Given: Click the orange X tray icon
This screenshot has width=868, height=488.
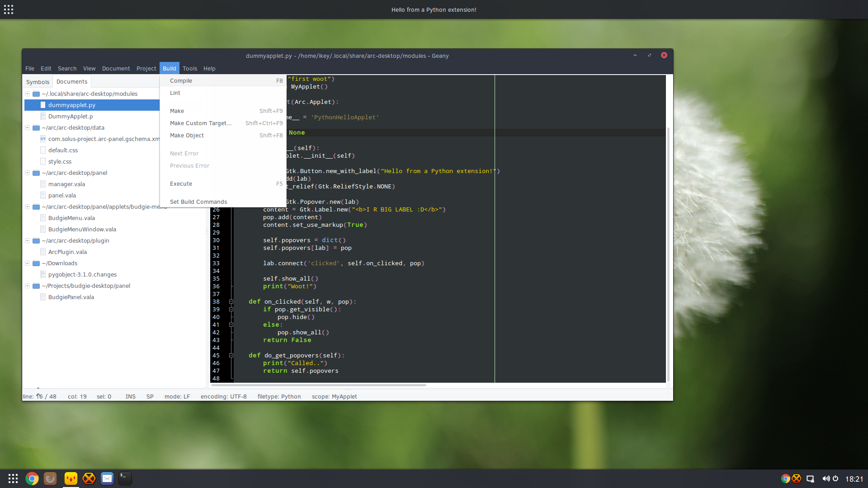Looking at the screenshot, I should (797, 479).
